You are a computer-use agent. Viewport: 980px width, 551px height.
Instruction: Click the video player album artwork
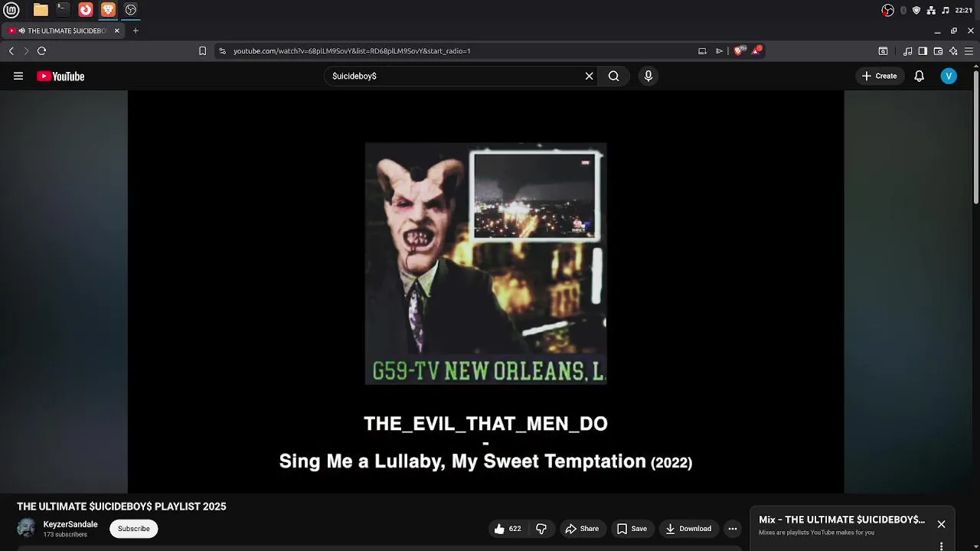pos(485,263)
